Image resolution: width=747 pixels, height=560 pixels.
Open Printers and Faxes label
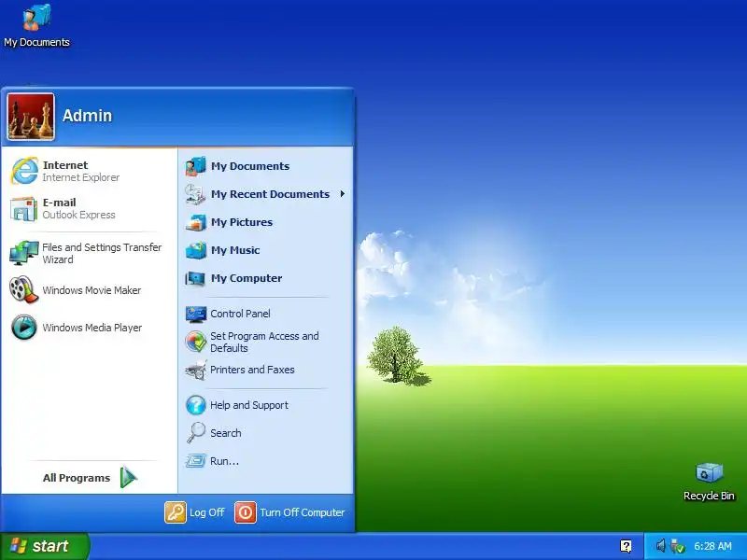pyautogui.click(x=252, y=370)
